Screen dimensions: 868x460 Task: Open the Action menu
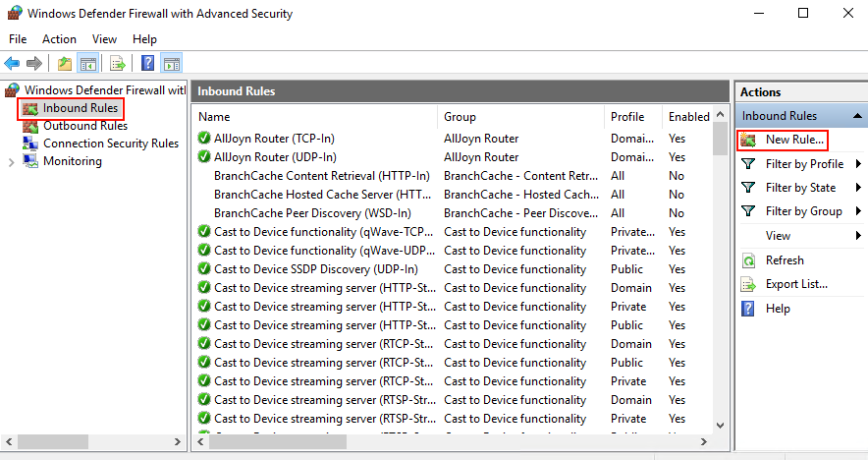tap(59, 39)
